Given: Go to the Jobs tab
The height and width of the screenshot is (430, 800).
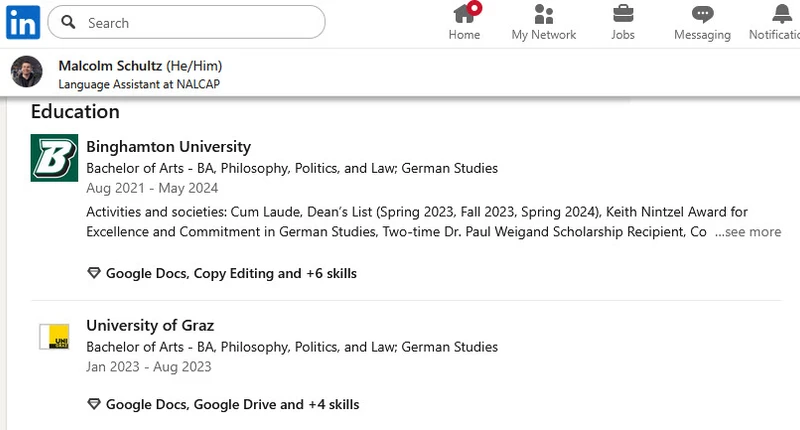Looking at the screenshot, I should (x=623, y=22).
